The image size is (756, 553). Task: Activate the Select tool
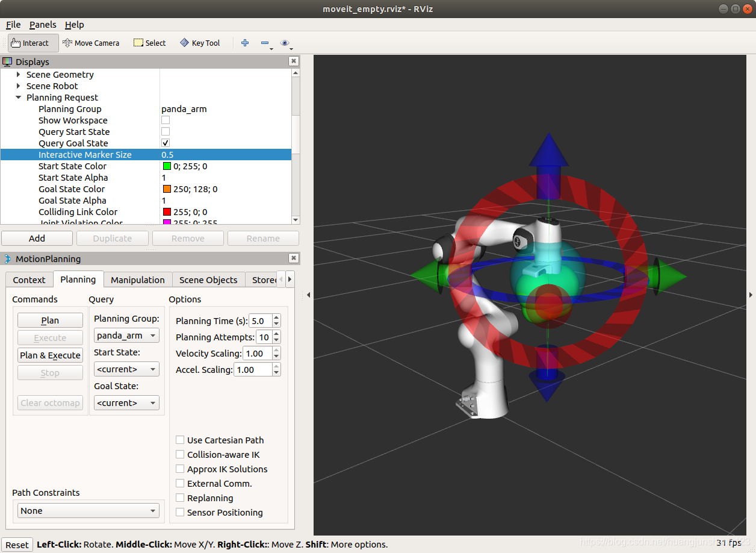149,43
